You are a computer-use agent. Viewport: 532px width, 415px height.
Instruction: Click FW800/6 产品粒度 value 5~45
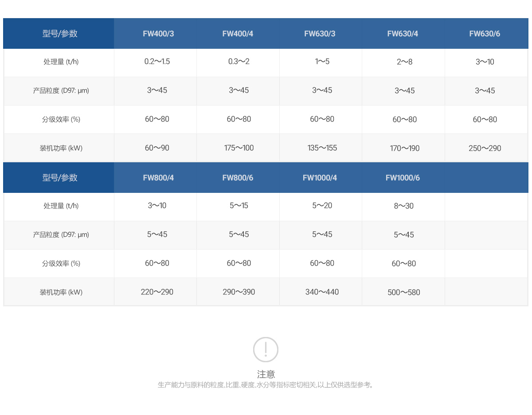click(239, 235)
